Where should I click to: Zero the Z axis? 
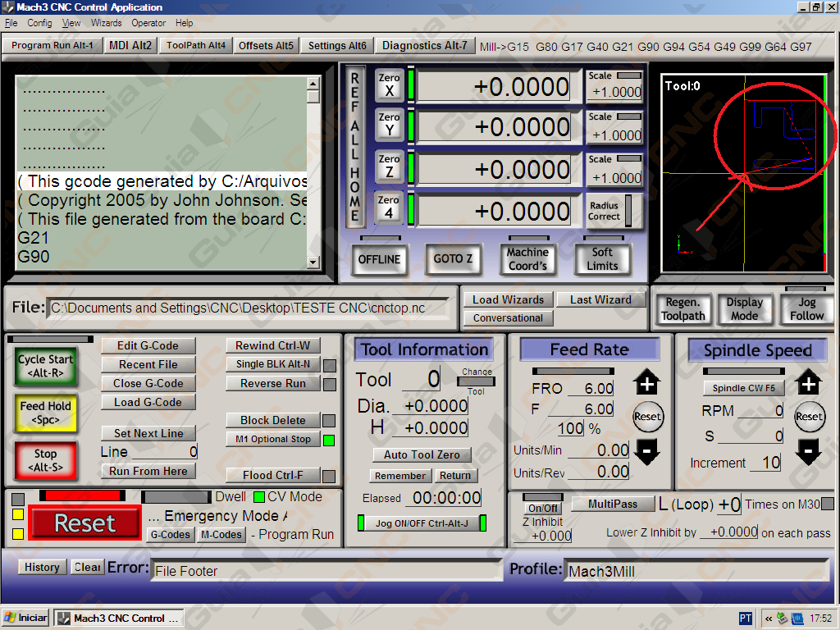click(x=389, y=166)
